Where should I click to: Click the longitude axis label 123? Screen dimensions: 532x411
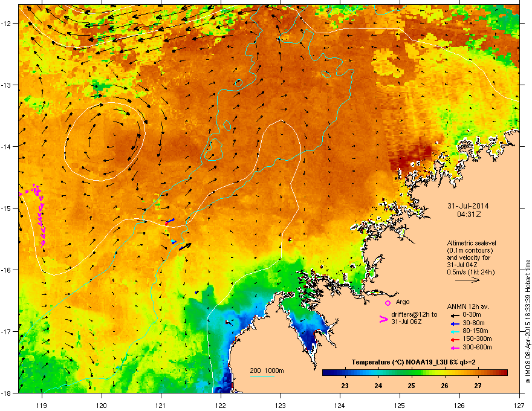click(x=281, y=405)
